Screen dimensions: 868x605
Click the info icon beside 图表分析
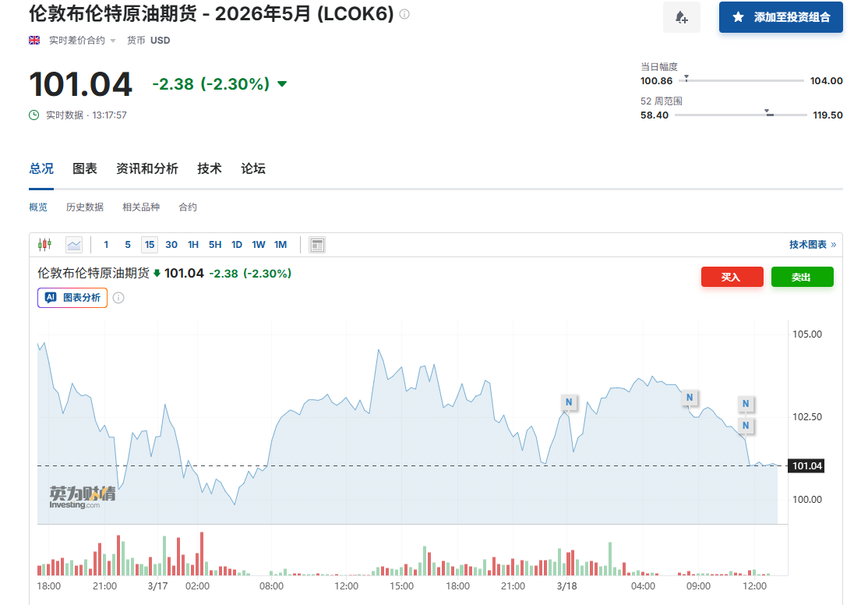click(118, 297)
